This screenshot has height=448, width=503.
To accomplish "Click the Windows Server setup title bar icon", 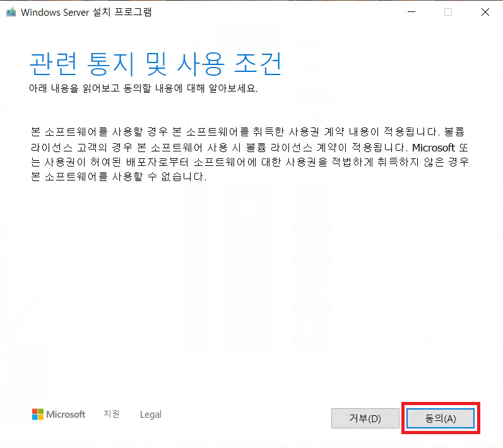I will (11, 12).
